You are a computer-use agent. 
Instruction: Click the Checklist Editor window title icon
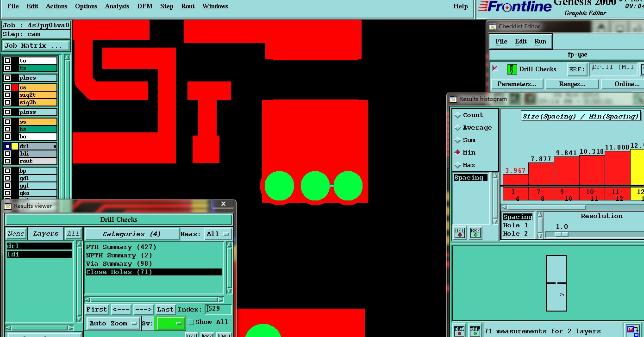pos(493,26)
